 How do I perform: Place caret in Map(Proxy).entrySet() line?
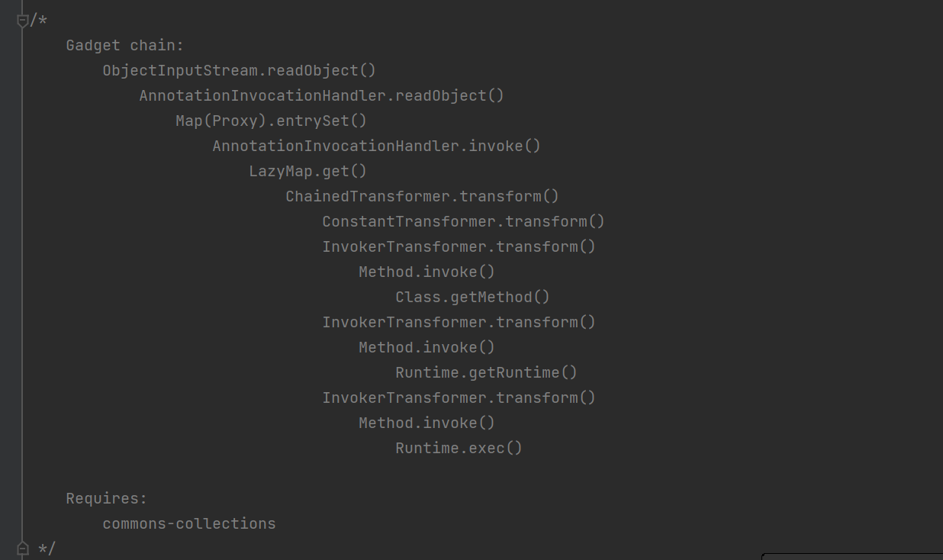(x=271, y=121)
